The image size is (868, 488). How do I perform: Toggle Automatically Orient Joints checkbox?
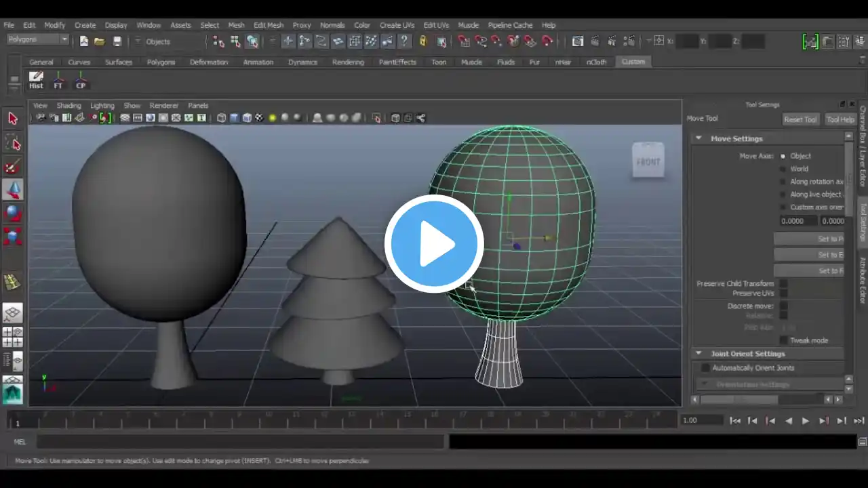[705, 367]
